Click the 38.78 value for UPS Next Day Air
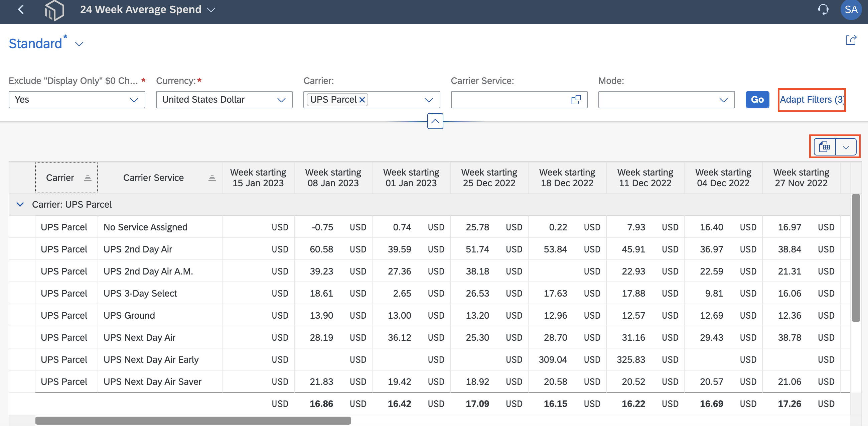 click(x=789, y=338)
